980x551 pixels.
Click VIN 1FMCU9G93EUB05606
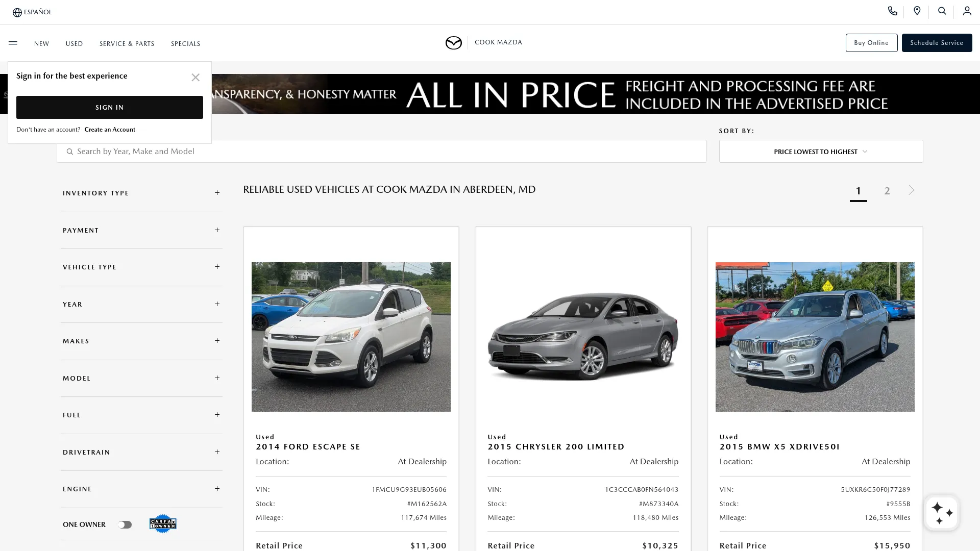point(409,489)
